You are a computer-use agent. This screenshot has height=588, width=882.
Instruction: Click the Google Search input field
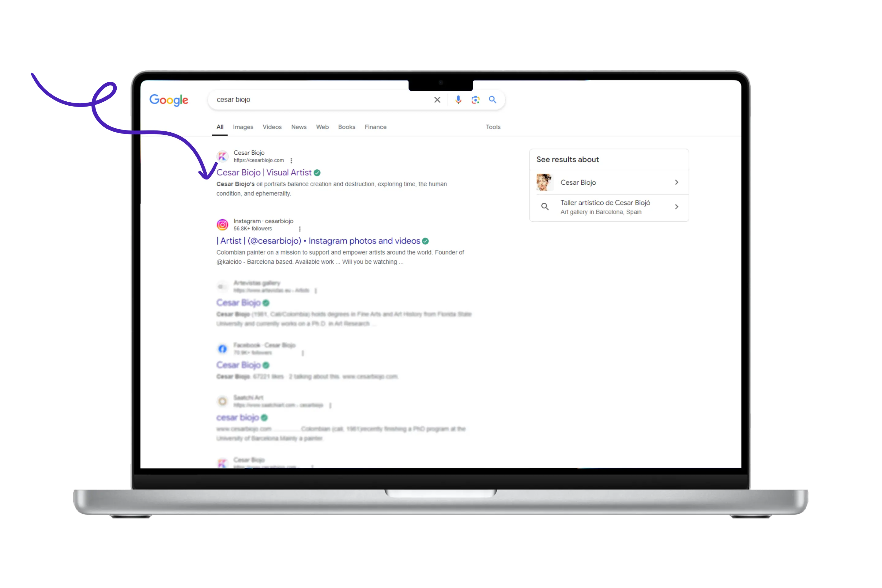tap(321, 99)
